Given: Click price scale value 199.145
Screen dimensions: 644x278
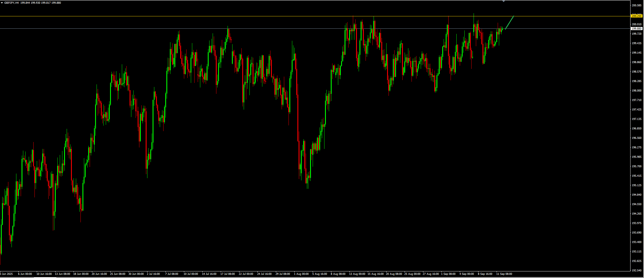Looking at the screenshot, I should pyautogui.click(x=637, y=53).
